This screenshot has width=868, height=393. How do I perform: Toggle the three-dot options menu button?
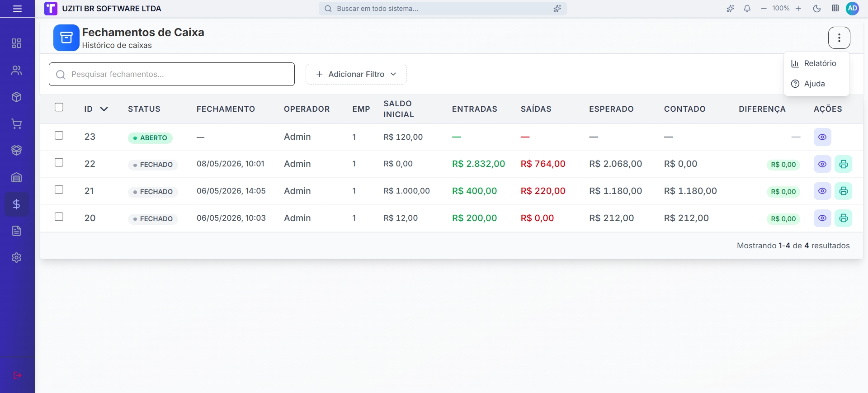839,38
